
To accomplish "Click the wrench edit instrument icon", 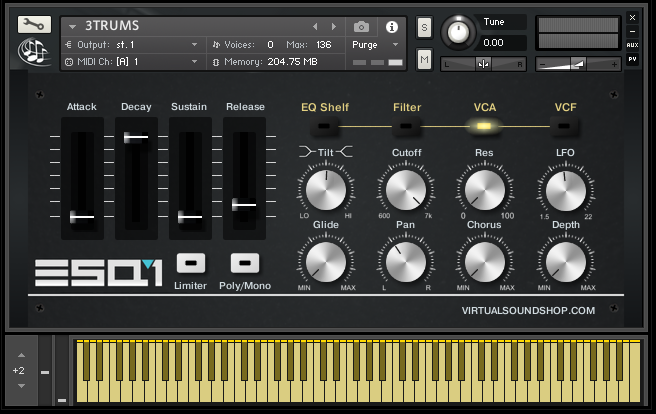I will (x=33, y=24).
